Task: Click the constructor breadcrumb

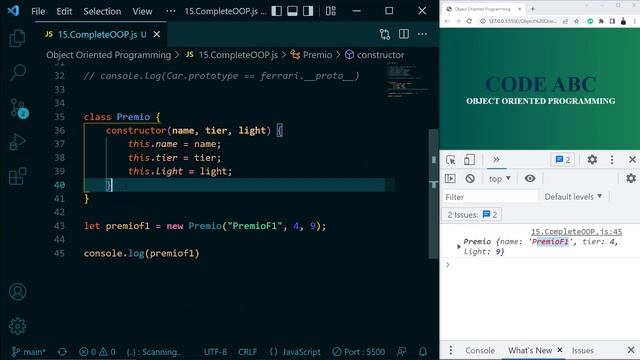Action: coord(375,55)
